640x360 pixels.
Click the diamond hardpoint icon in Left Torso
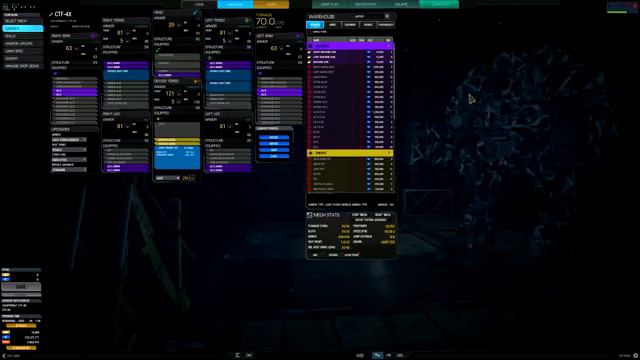(209, 58)
